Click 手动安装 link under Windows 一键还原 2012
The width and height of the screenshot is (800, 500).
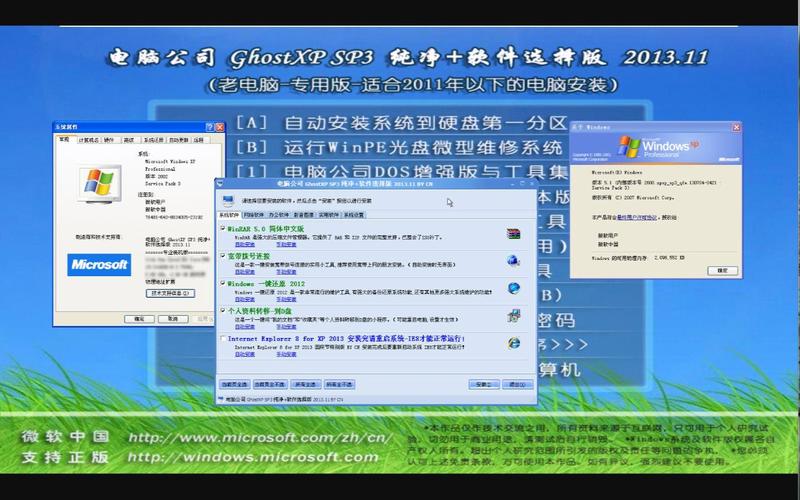pyautogui.click(x=286, y=299)
